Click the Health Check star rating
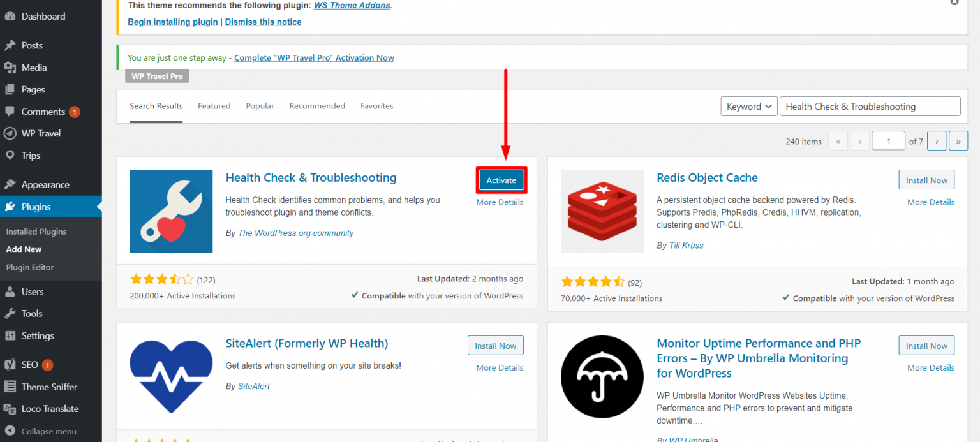Image resolution: width=980 pixels, height=442 pixels. point(161,279)
